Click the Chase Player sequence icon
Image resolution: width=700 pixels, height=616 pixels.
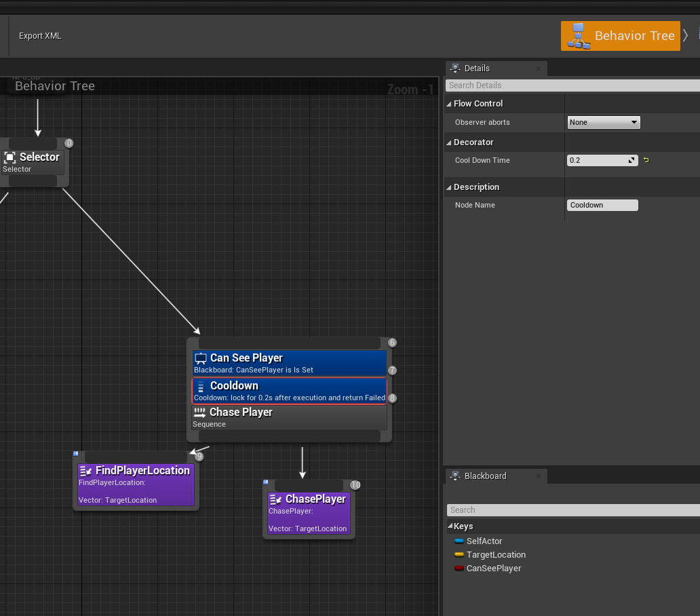[x=199, y=412]
